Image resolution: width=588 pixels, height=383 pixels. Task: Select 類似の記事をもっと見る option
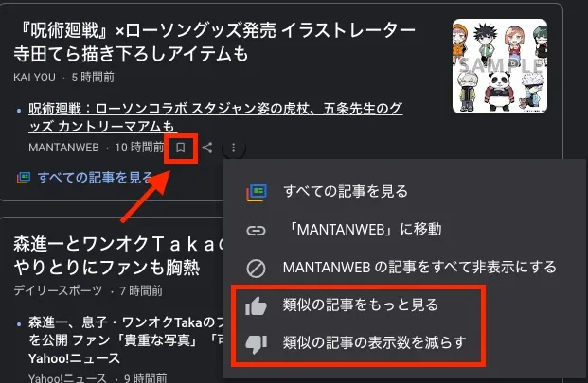tap(361, 305)
